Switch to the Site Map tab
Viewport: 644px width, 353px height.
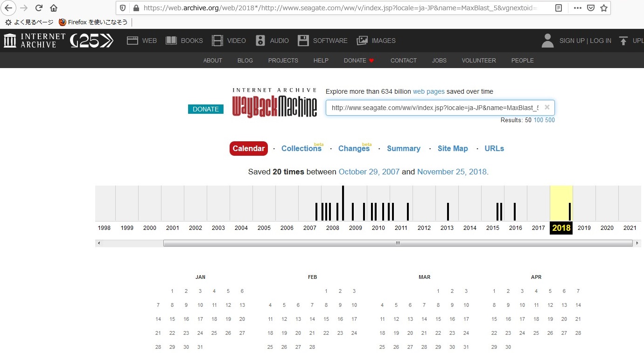pyautogui.click(x=453, y=148)
